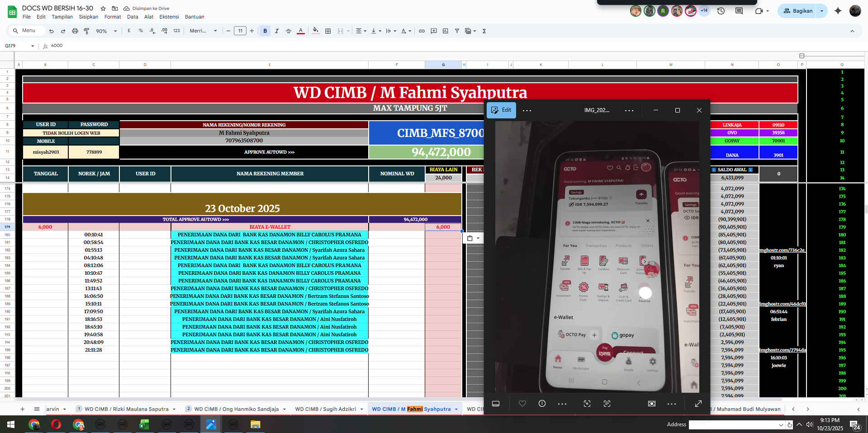Image resolution: width=868 pixels, height=433 pixels.
Task: Show the filmstrip in photo viewer
Action: click(x=496, y=404)
